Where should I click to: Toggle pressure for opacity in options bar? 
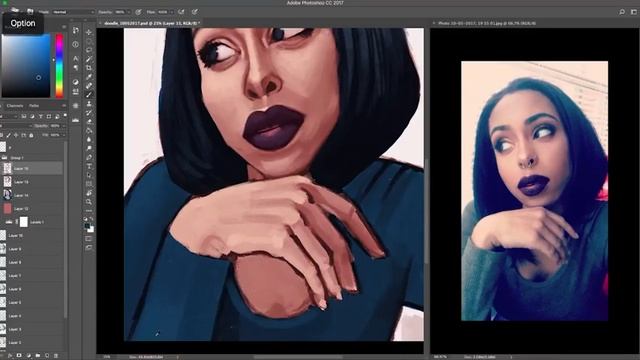[x=138, y=12]
